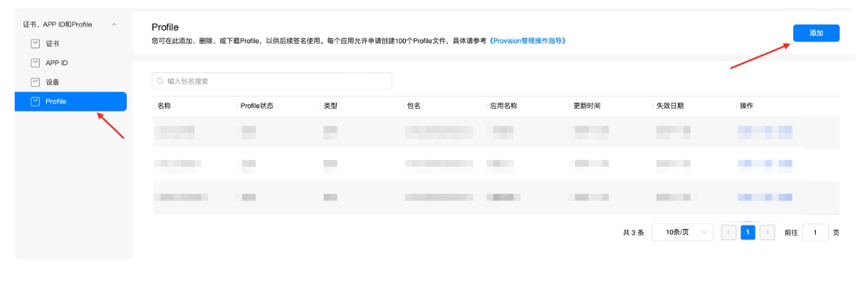The width and height of the screenshot is (868, 284).
Task: Click the 前往 page number input
Action: [815, 233]
